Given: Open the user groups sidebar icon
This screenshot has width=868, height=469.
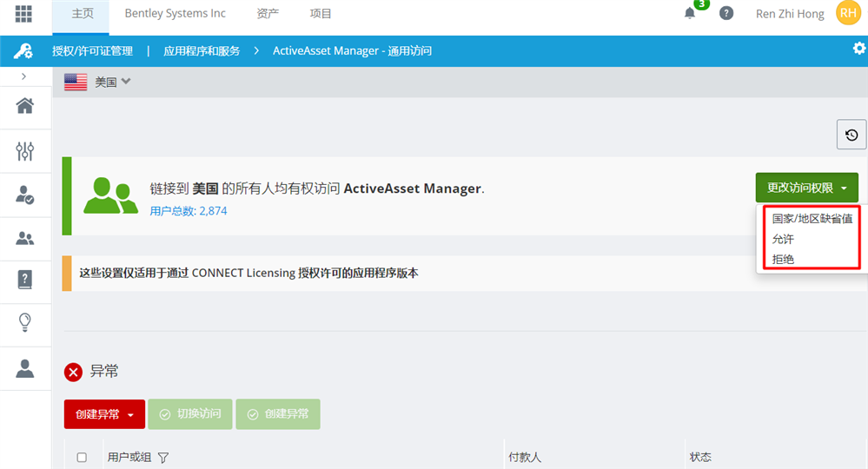Looking at the screenshot, I should 25,238.
